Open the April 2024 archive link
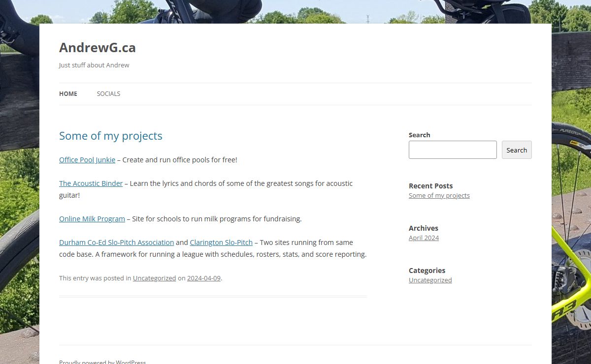The width and height of the screenshot is (591, 364). click(x=424, y=238)
